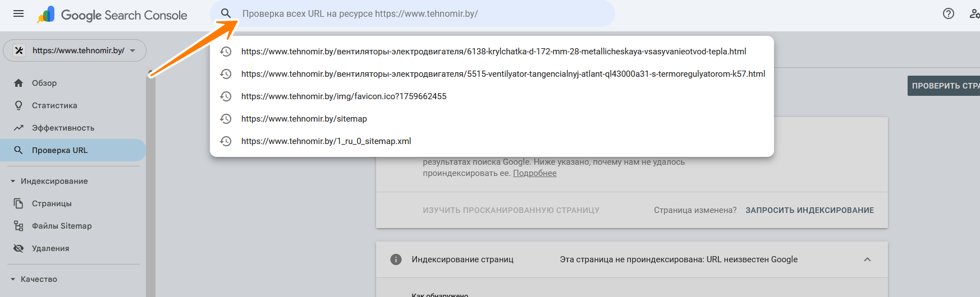This screenshot has width=980, height=297.
Task: Open the hamburger main menu
Action: coord(19,14)
